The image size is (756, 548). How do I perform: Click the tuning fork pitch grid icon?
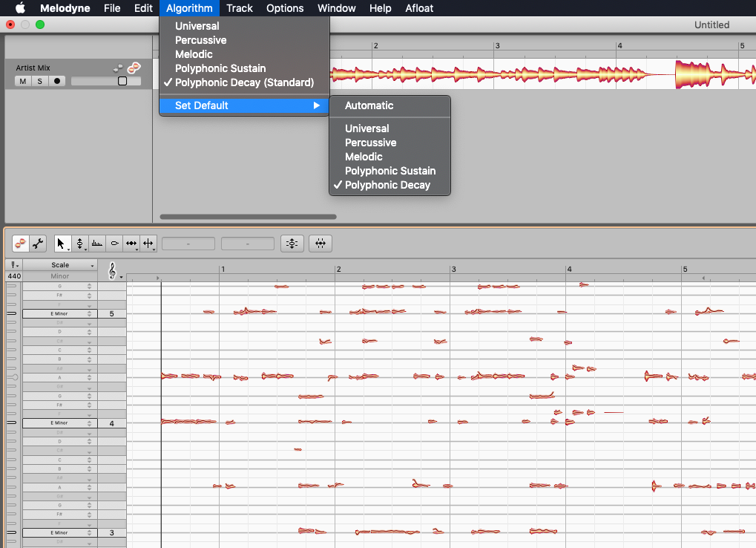coord(14,265)
